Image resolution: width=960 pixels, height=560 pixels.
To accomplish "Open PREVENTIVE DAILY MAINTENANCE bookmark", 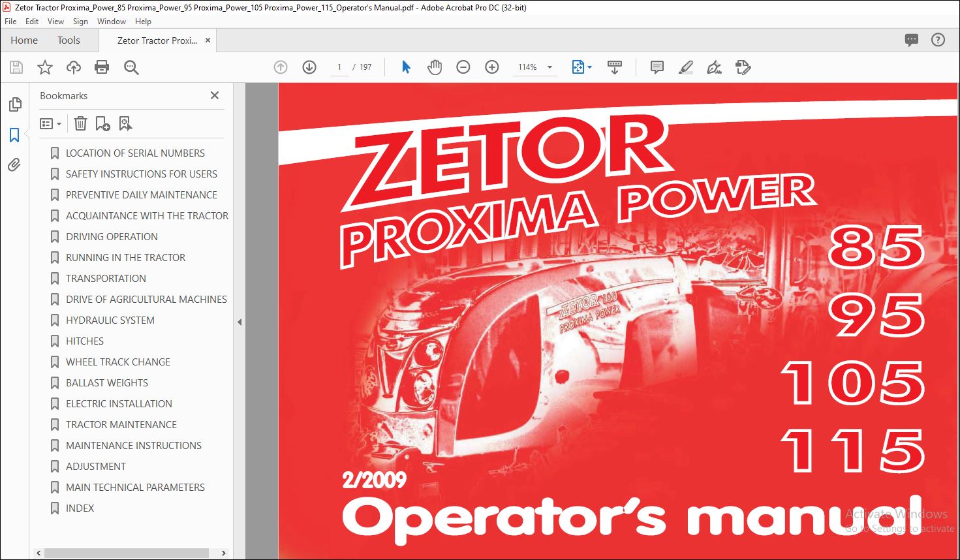I will tap(142, 194).
